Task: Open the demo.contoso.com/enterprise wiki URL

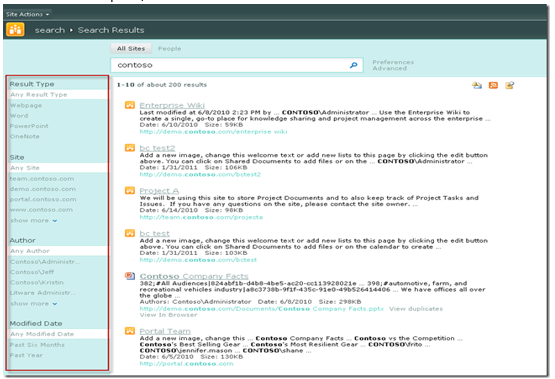Action: 213,132
